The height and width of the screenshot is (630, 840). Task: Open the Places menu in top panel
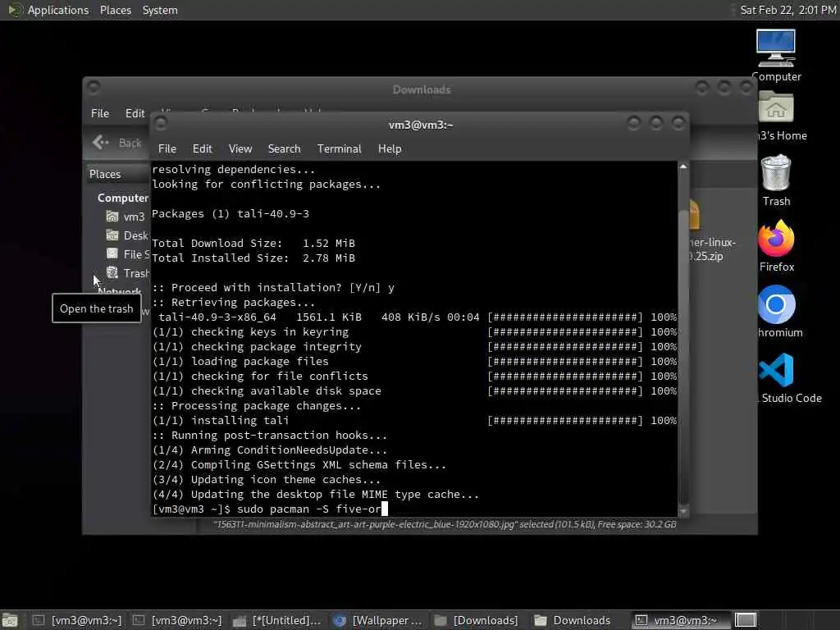(115, 10)
